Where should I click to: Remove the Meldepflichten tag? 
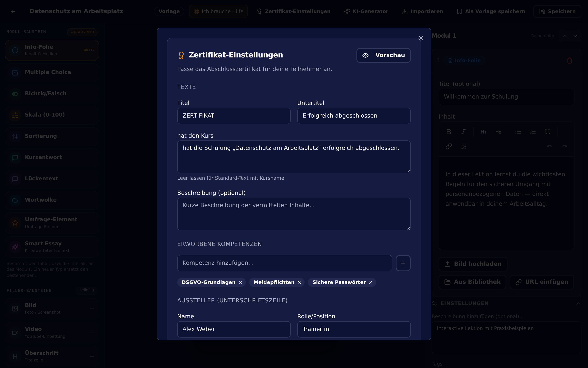pyautogui.click(x=299, y=282)
